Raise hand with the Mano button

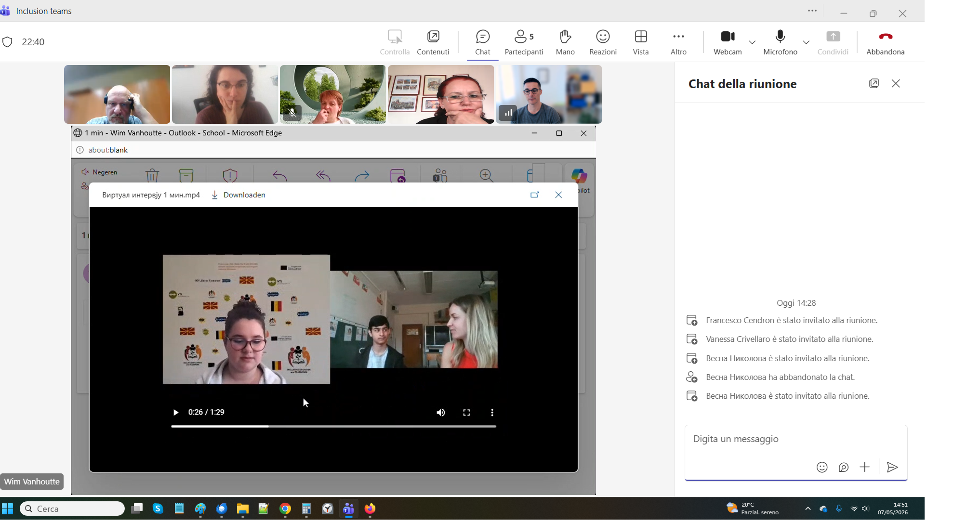tap(565, 42)
